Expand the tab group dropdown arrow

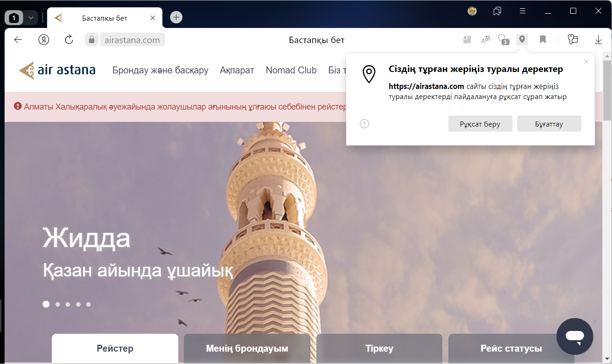click(31, 18)
